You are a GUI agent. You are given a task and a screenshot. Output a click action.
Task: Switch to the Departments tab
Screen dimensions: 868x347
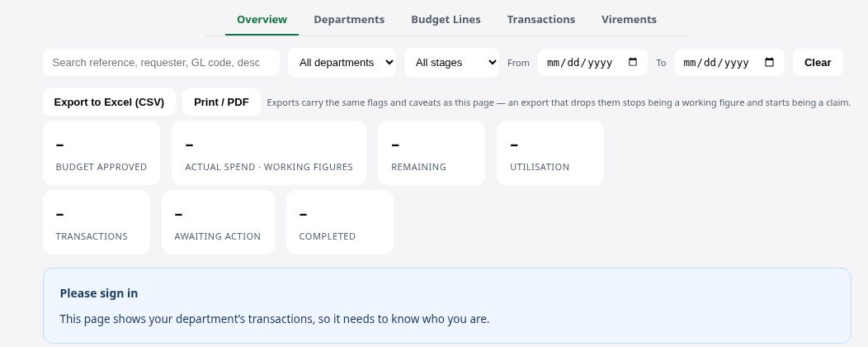tap(349, 19)
